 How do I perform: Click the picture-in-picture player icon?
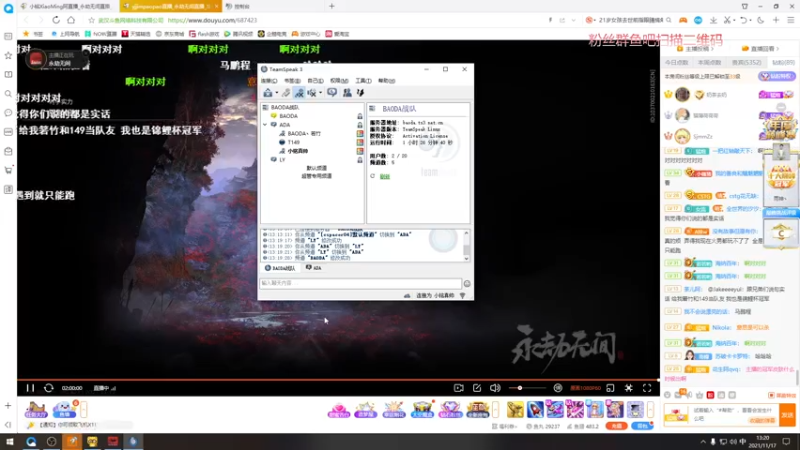tap(610, 388)
